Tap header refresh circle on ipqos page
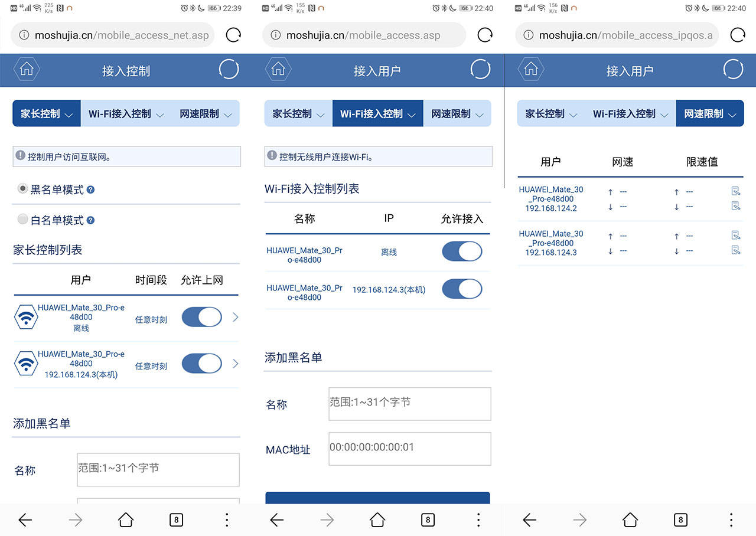 pyautogui.click(x=733, y=69)
